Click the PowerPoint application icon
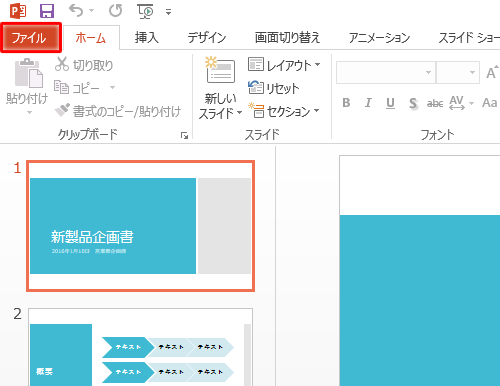 click(18, 11)
